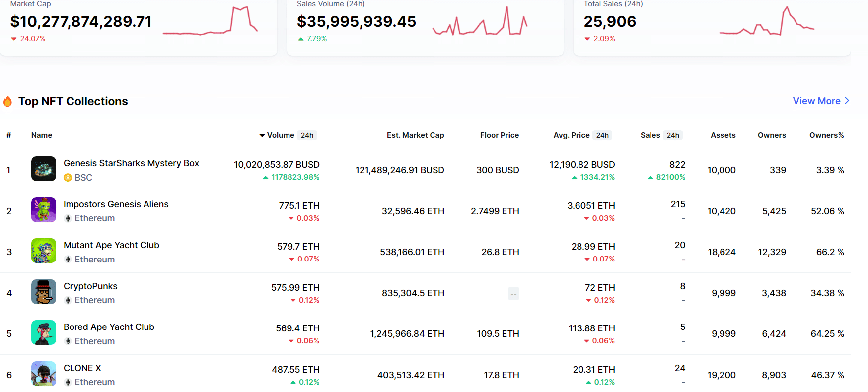
Task: Click the Ethereum logo under CryptoPunks
Action: click(x=68, y=300)
